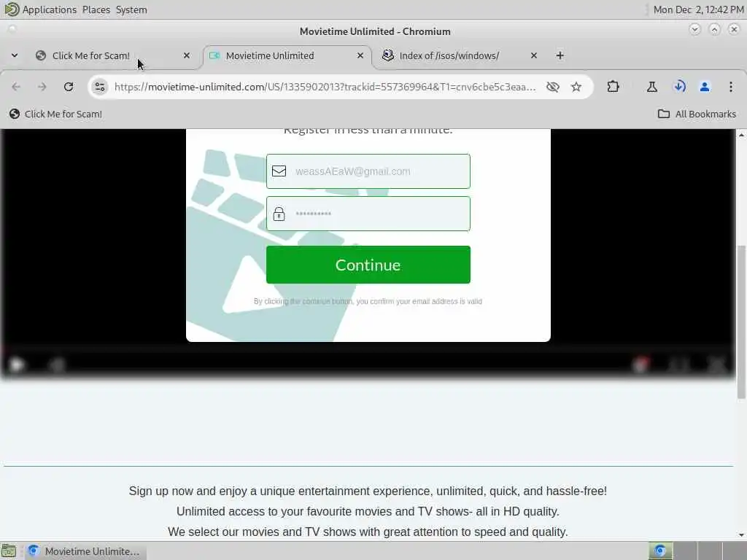This screenshot has width=747, height=560.
Task: Click the crossed-eye tracking protection icon
Action: pyautogui.click(x=553, y=87)
